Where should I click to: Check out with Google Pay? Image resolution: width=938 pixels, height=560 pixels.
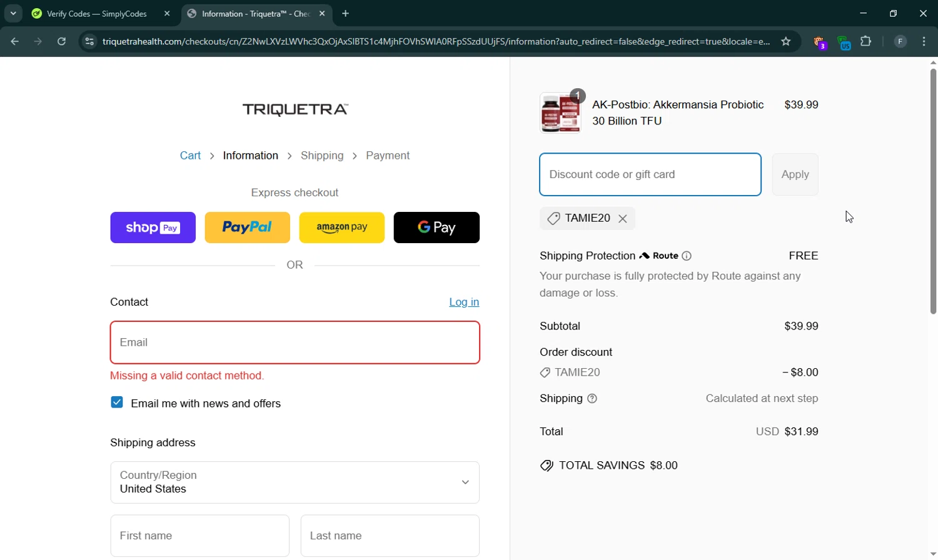click(436, 227)
